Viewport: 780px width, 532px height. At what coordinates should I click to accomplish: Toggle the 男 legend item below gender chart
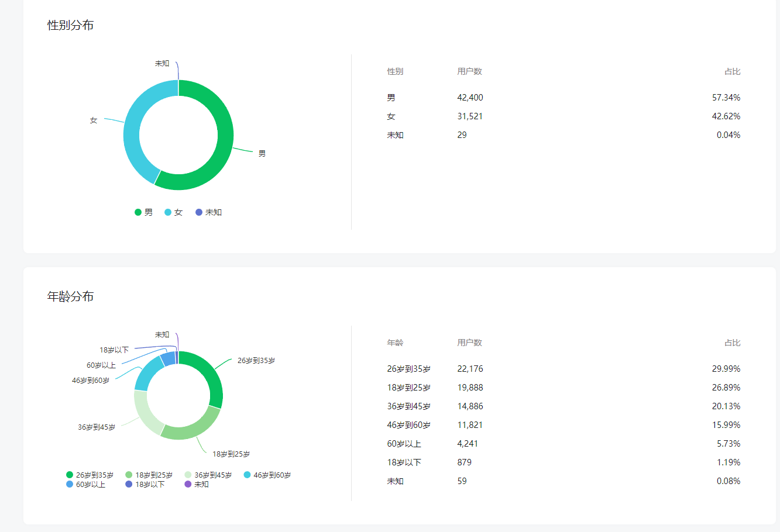click(x=144, y=212)
